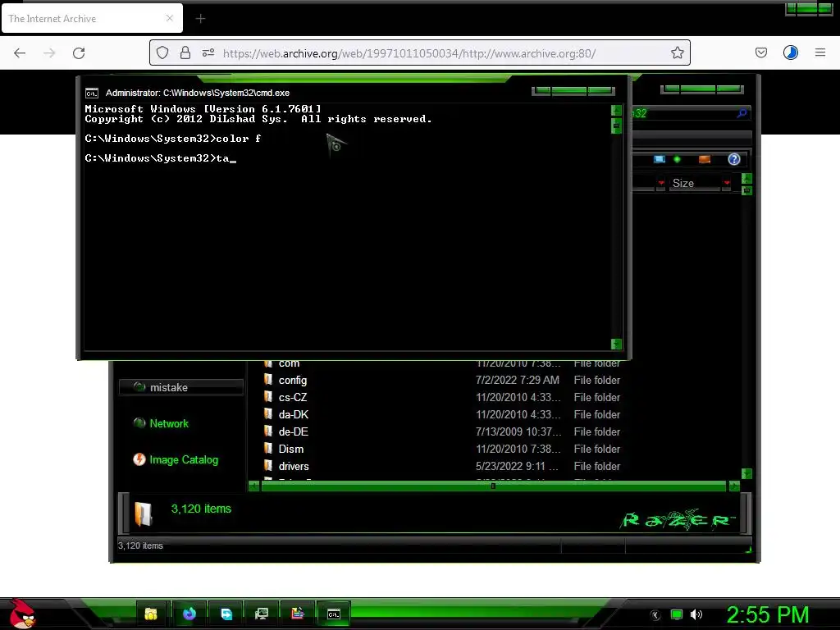840x630 pixels.
Task: Go back using the browser back arrow
Action: (20, 53)
